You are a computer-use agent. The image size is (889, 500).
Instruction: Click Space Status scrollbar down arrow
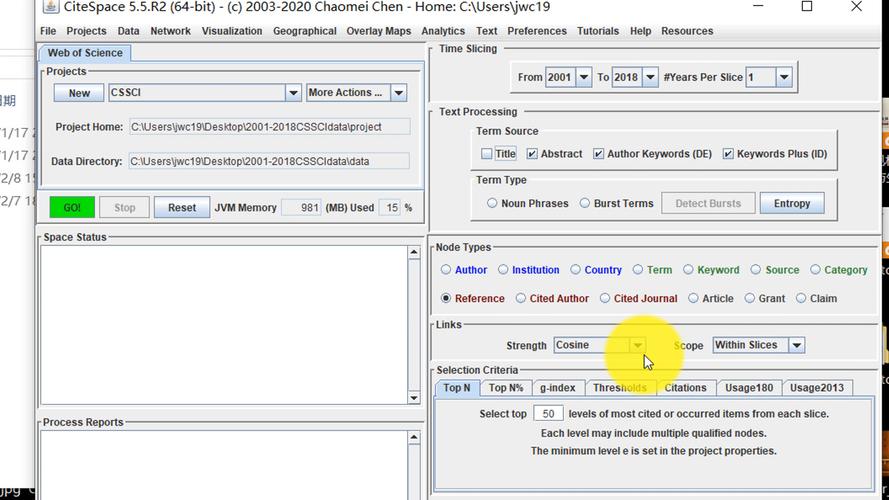click(x=414, y=397)
